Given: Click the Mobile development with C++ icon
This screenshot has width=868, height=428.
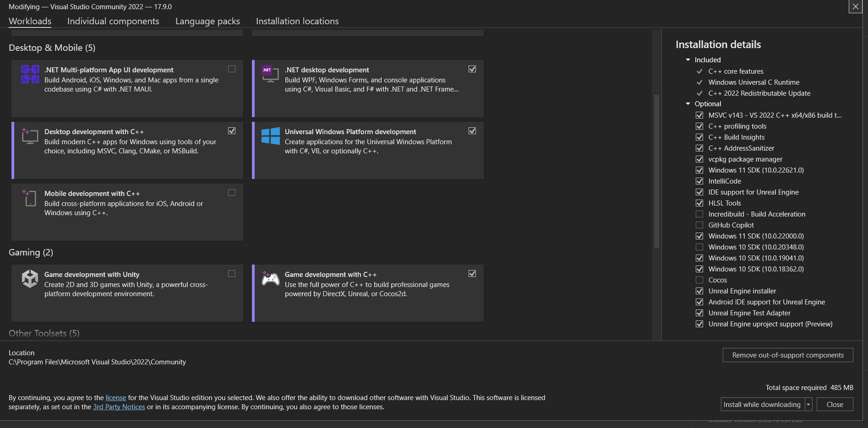Looking at the screenshot, I should (x=30, y=198).
